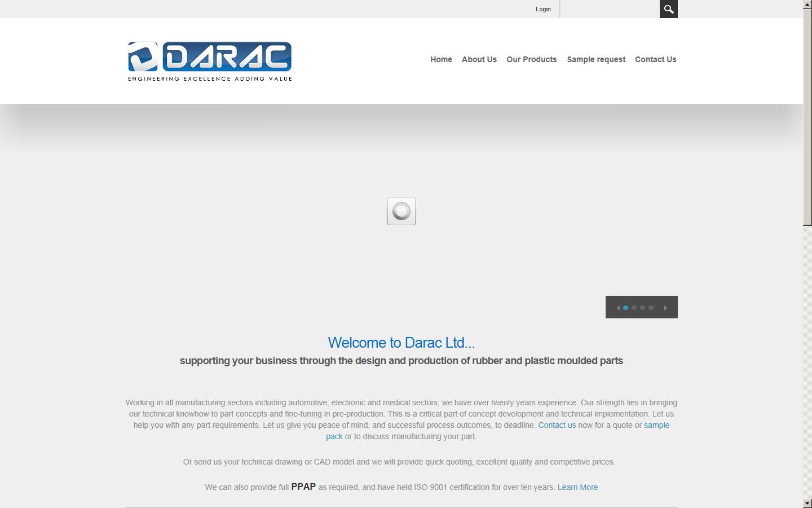Click the Login link
812x508 pixels.
542,9
